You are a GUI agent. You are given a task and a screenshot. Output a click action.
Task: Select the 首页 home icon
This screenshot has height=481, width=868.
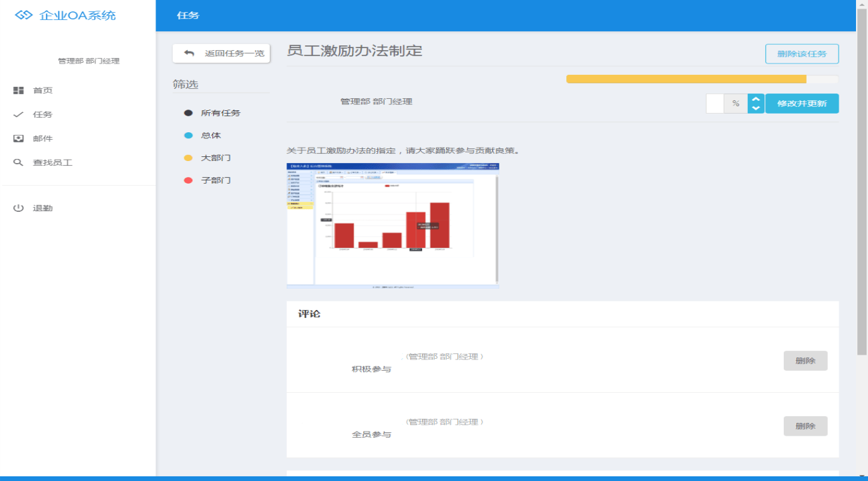coord(18,90)
